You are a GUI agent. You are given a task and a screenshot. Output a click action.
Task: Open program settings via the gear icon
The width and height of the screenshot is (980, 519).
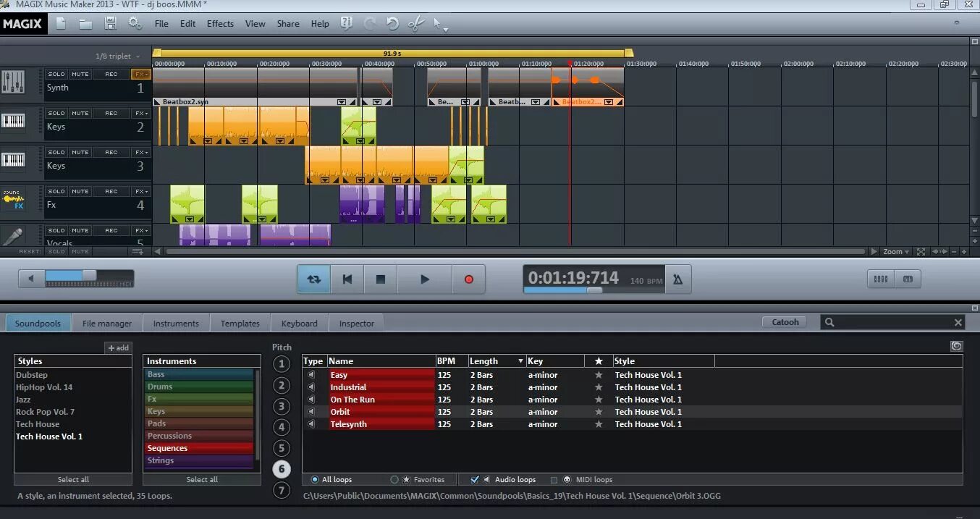click(x=135, y=23)
